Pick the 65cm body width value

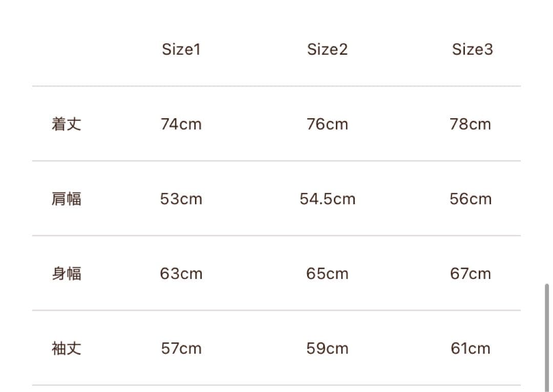pos(327,274)
